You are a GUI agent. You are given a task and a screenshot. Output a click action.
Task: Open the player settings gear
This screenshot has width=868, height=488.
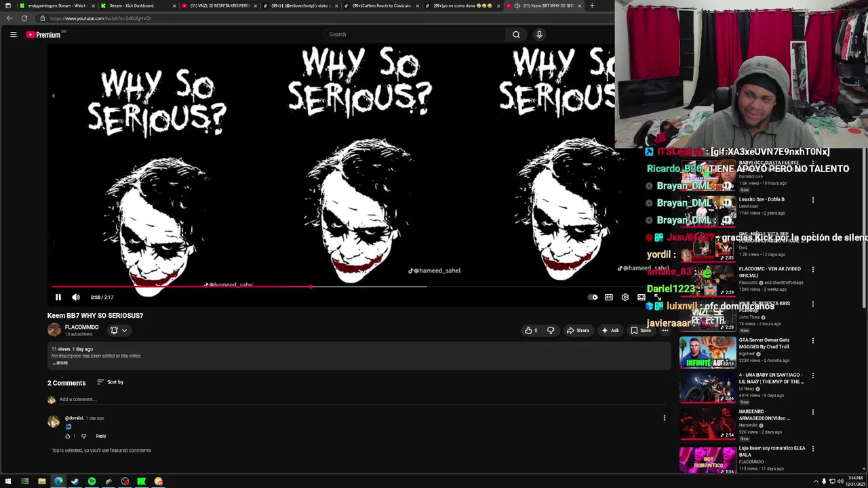(x=625, y=297)
